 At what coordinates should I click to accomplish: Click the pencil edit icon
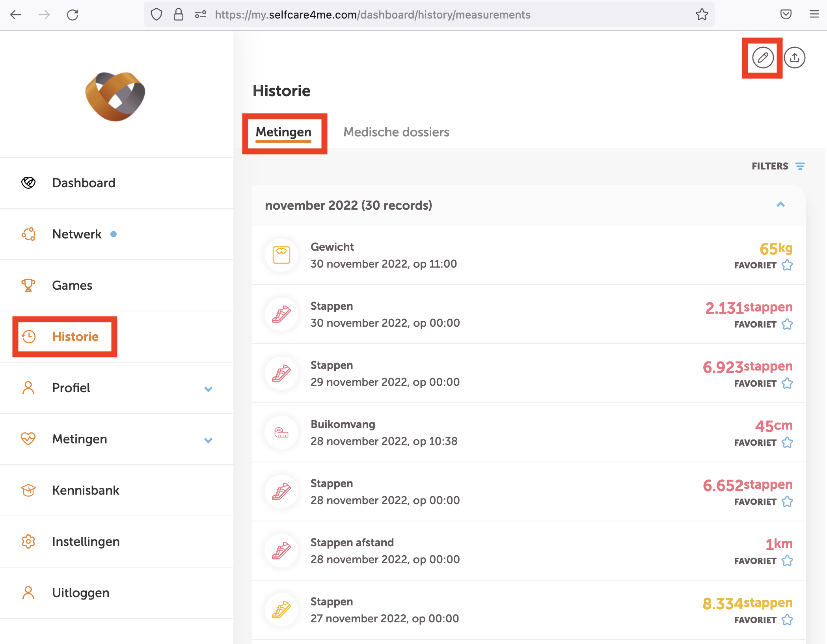[762, 58]
